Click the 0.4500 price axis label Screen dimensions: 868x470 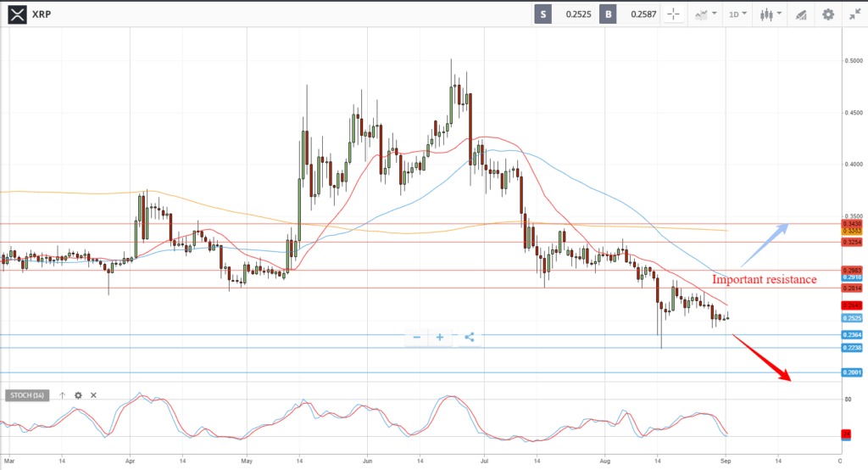click(x=854, y=113)
